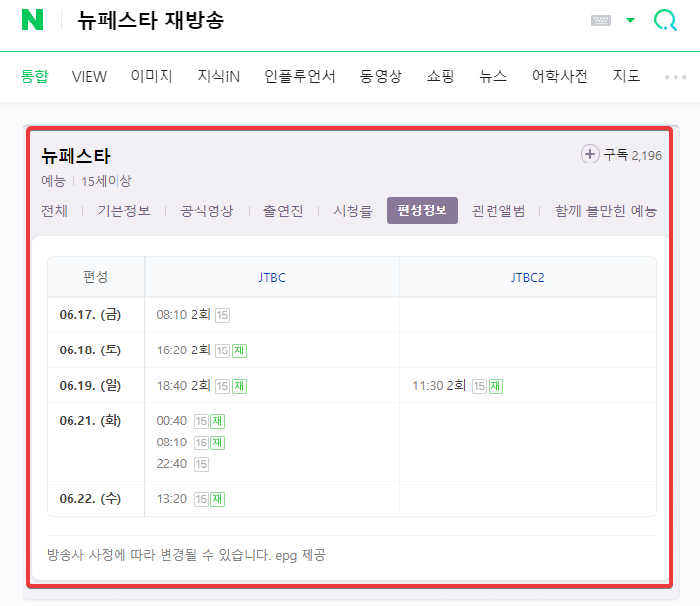Open the 이미지 search tab
This screenshot has height=606, width=700.
click(152, 76)
